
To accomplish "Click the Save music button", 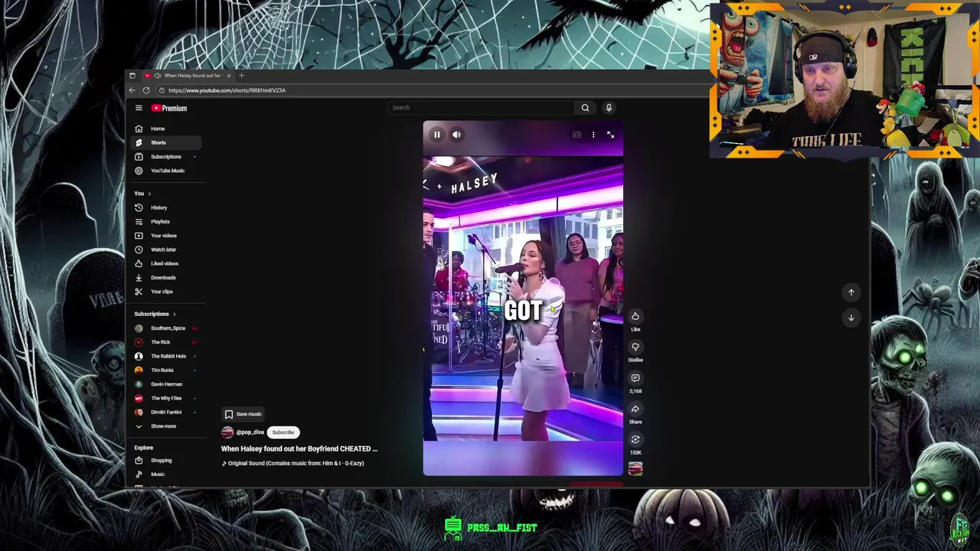I will (x=243, y=414).
